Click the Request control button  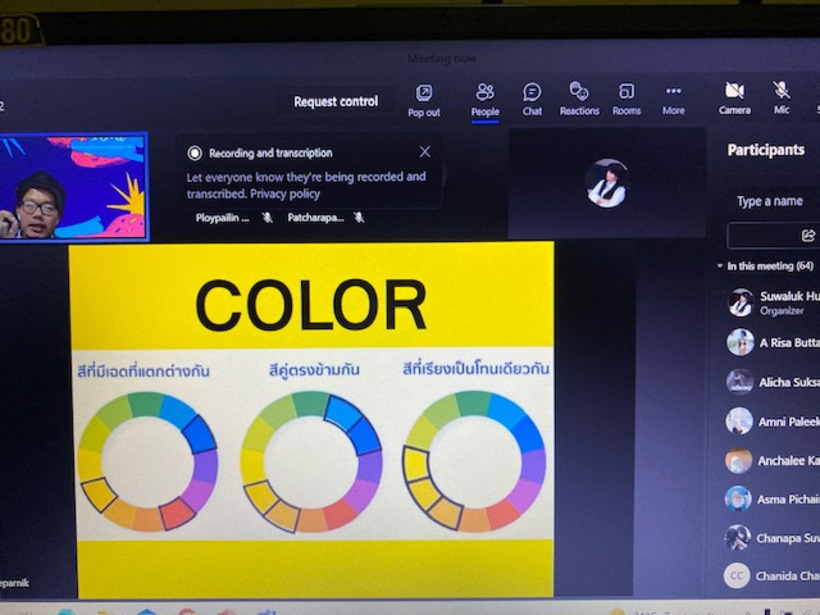[x=336, y=101]
